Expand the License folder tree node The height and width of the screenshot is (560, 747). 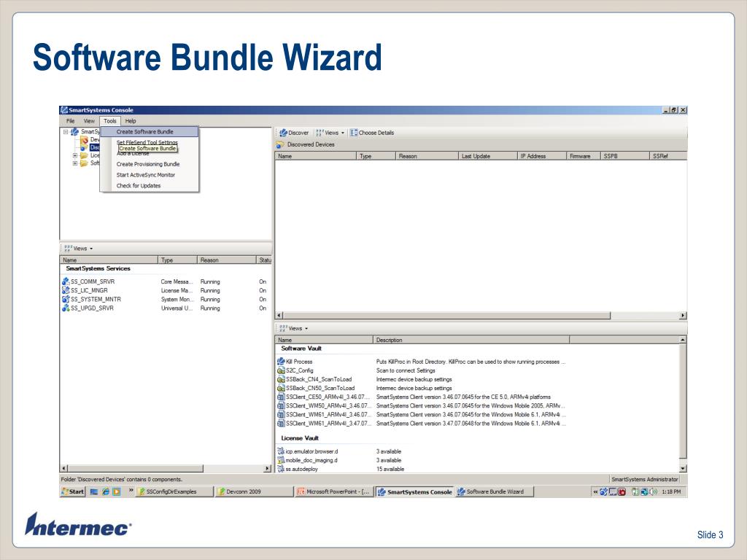pyautogui.click(x=75, y=155)
